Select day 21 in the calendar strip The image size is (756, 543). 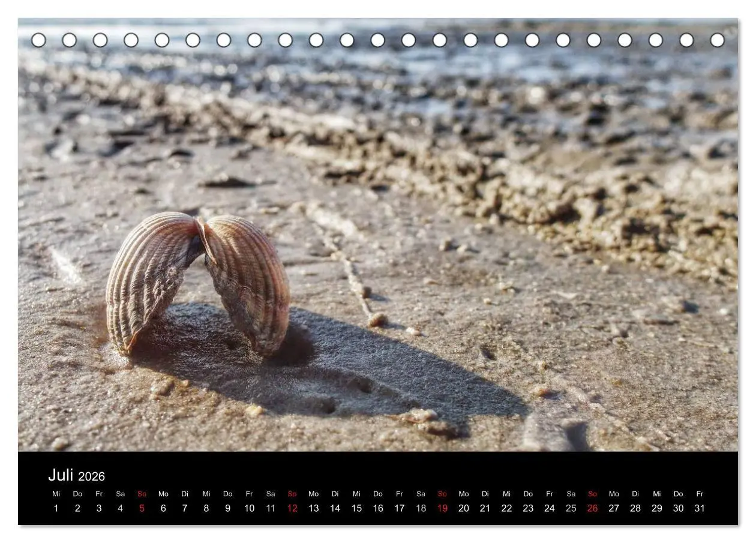485,508
